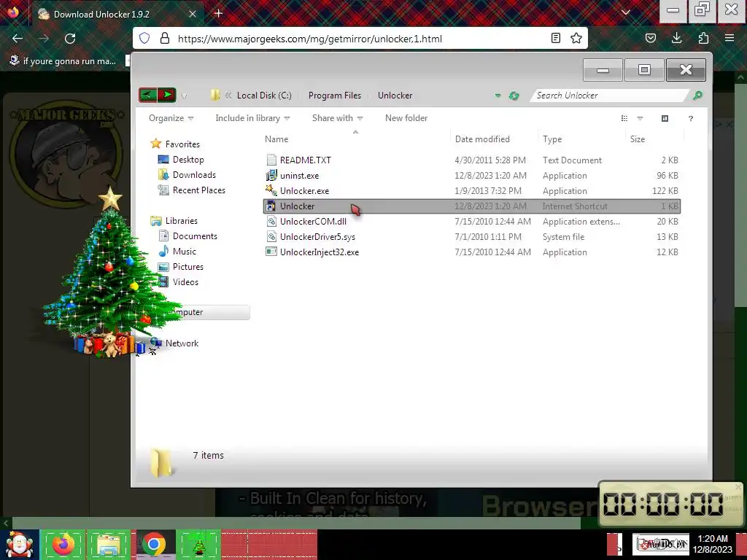The image size is (747, 560).
Task: Open Chrome from the taskbar
Action: pyautogui.click(x=154, y=544)
